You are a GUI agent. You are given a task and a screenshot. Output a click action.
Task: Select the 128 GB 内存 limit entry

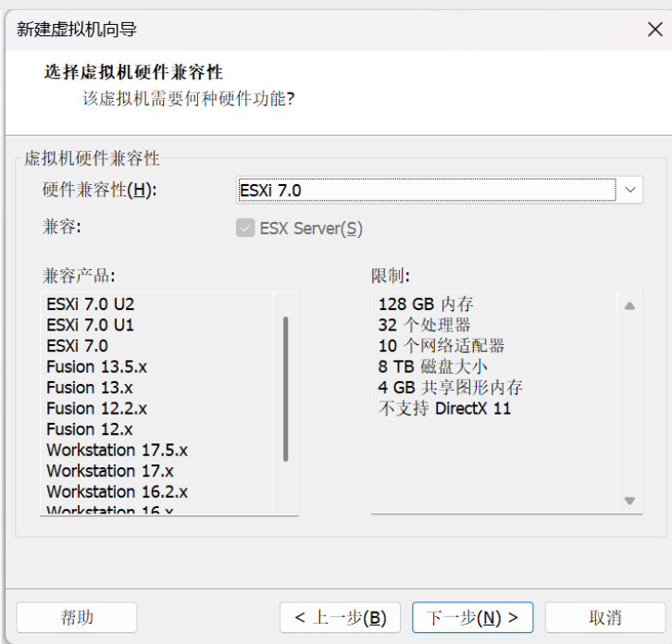[x=426, y=304]
